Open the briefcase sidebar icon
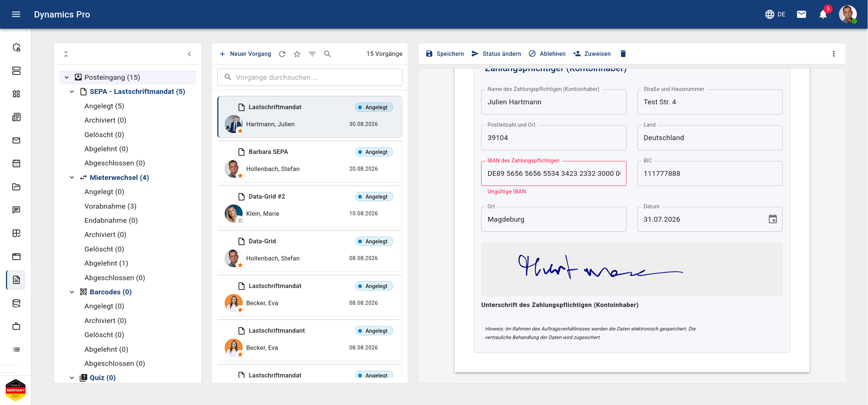 (x=16, y=326)
